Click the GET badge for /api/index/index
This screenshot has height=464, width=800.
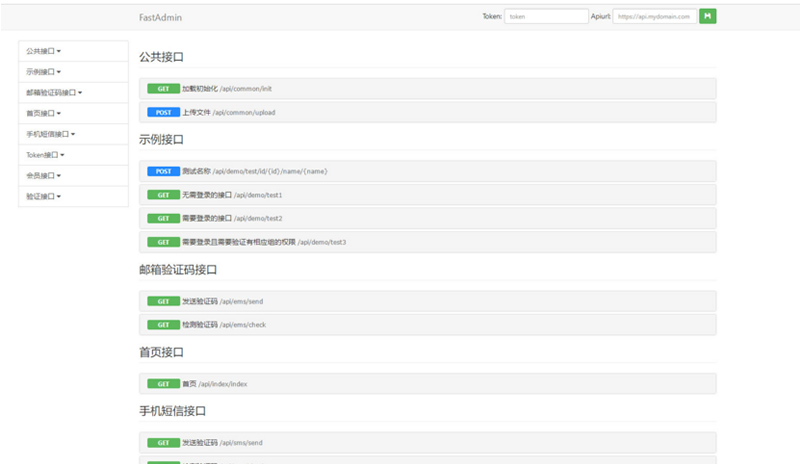tap(163, 383)
